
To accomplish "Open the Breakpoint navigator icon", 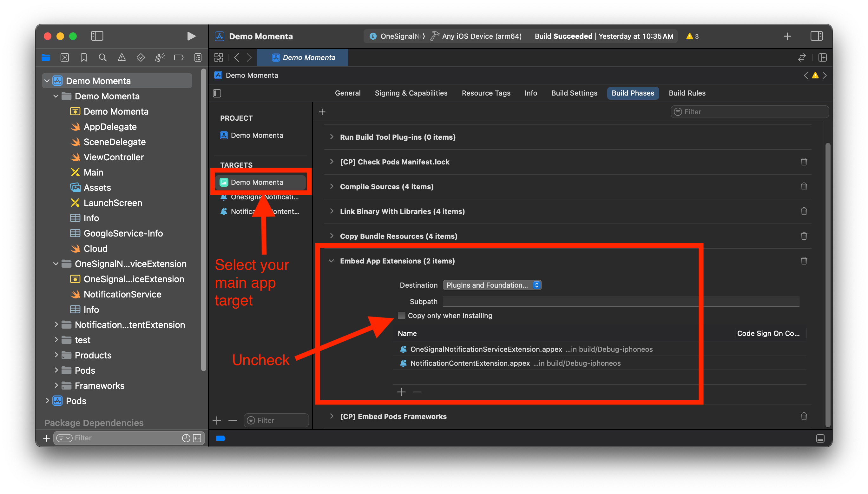I will (179, 58).
